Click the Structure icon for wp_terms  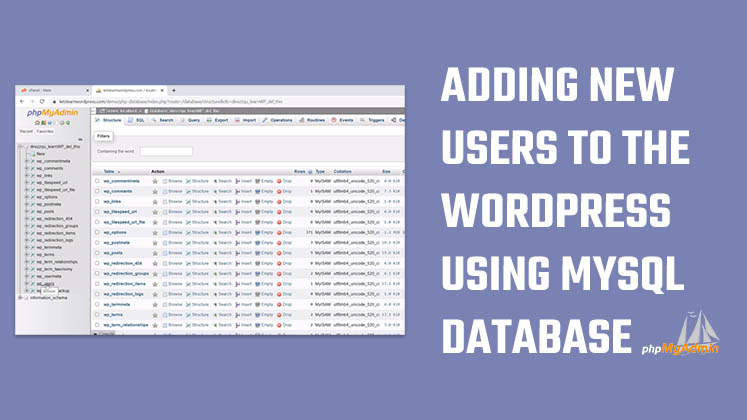point(188,315)
